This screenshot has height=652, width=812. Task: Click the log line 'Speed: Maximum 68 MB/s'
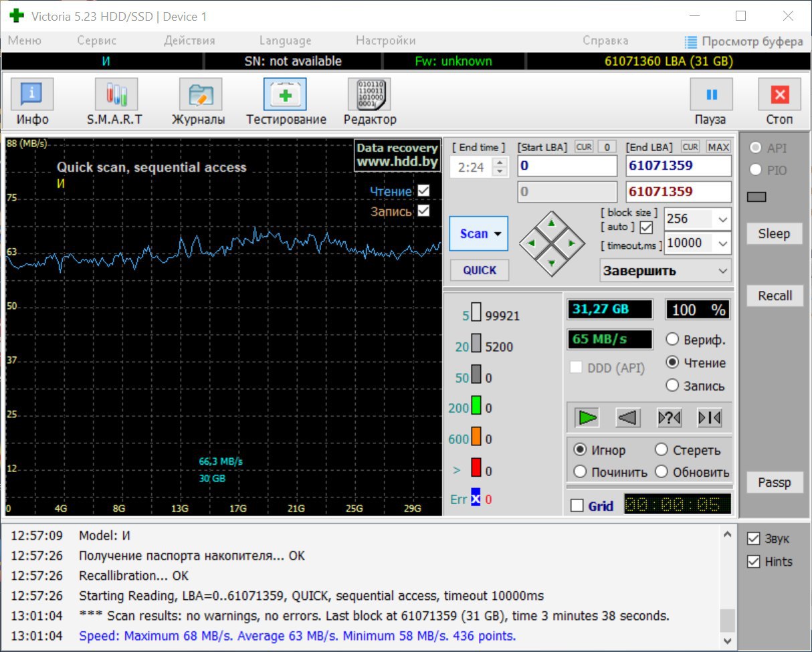[297, 635]
